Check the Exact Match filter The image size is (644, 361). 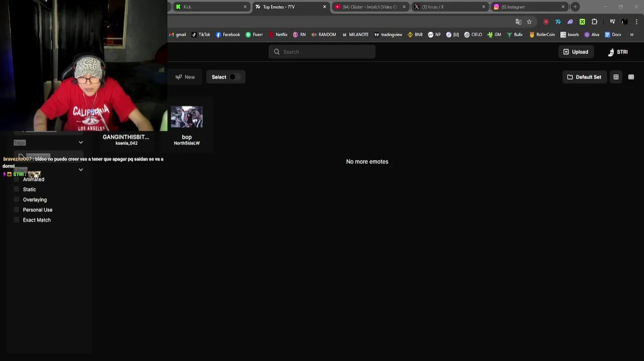17,220
